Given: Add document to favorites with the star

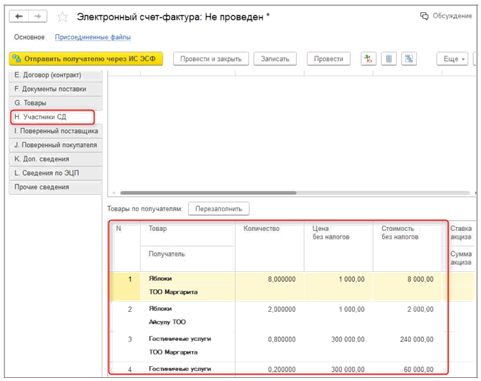Looking at the screenshot, I should [x=63, y=17].
